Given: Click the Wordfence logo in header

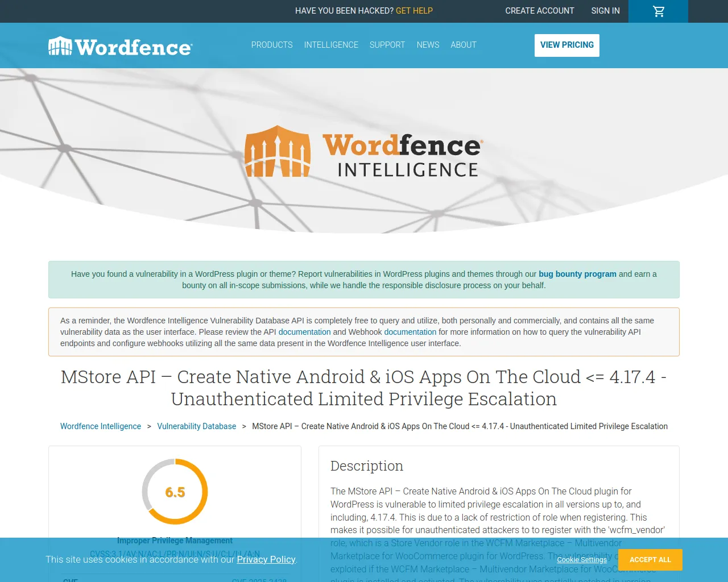Looking at the screenshot, I should point(121,46).
